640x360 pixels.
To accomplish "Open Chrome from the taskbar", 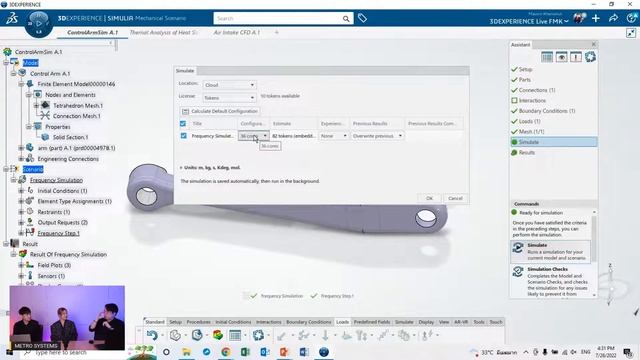I will [x=226, y=352].
